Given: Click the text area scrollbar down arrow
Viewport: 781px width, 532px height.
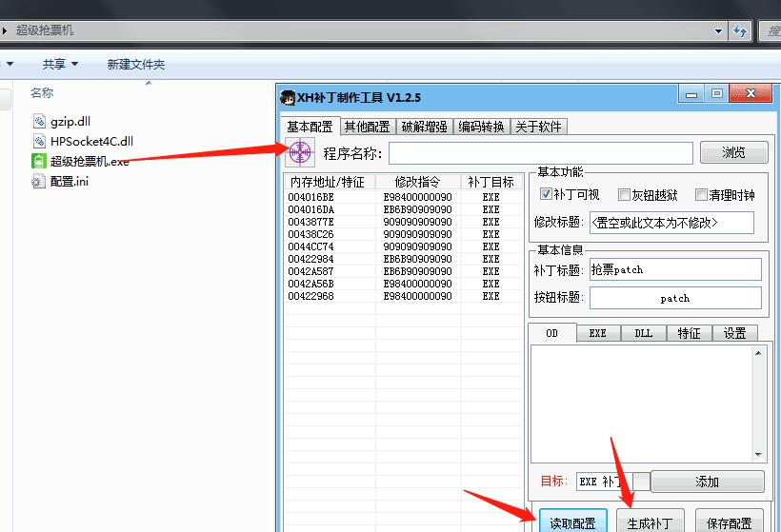Looking at the screenshot, I should (x=758, y=455).
